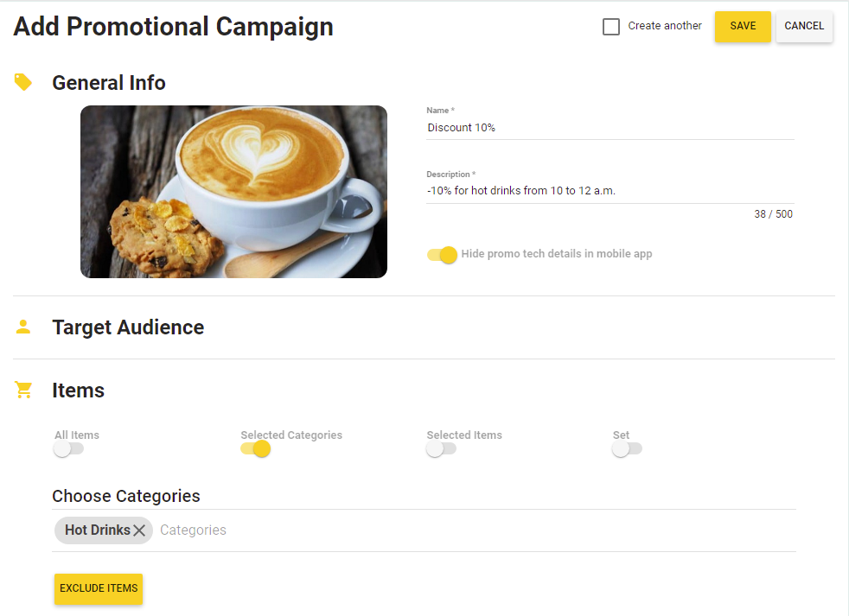
Task: Turn off the Selected Categories toggle
Action: (x=255, y=448)
